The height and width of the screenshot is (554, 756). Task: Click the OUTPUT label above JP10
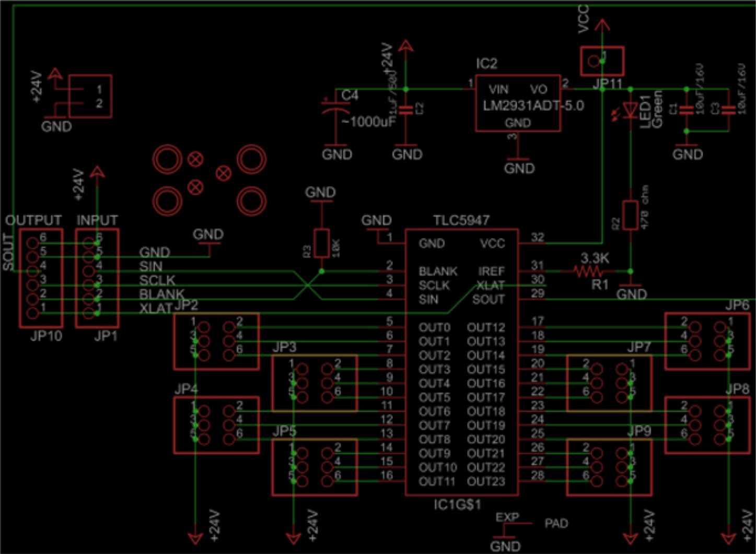click(33, 220)
